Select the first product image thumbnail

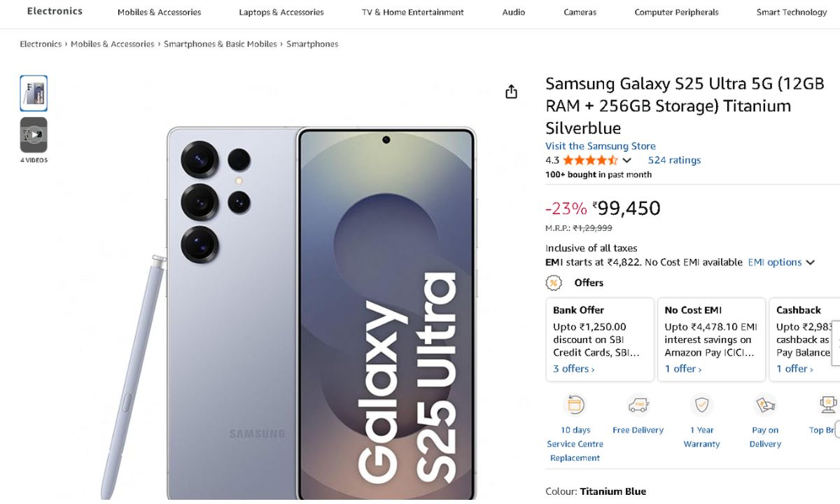[34, 93]
